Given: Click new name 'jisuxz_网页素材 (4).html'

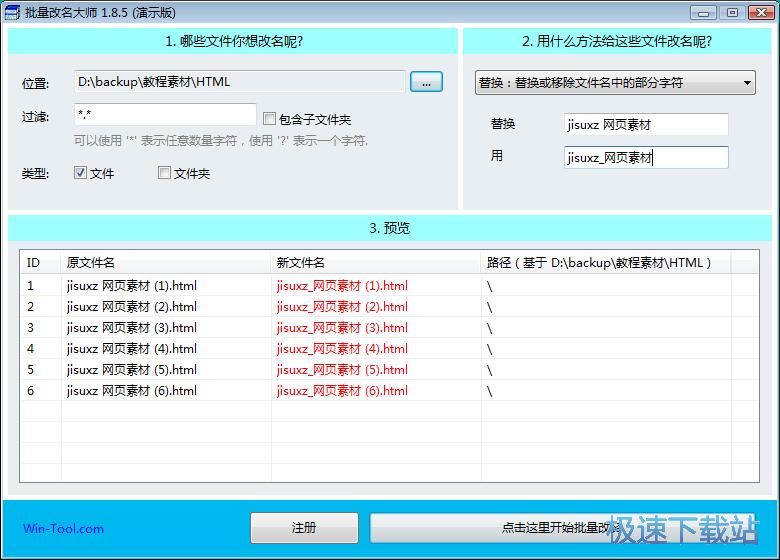Looking at the screenshot, I should [x=342, y=349].
